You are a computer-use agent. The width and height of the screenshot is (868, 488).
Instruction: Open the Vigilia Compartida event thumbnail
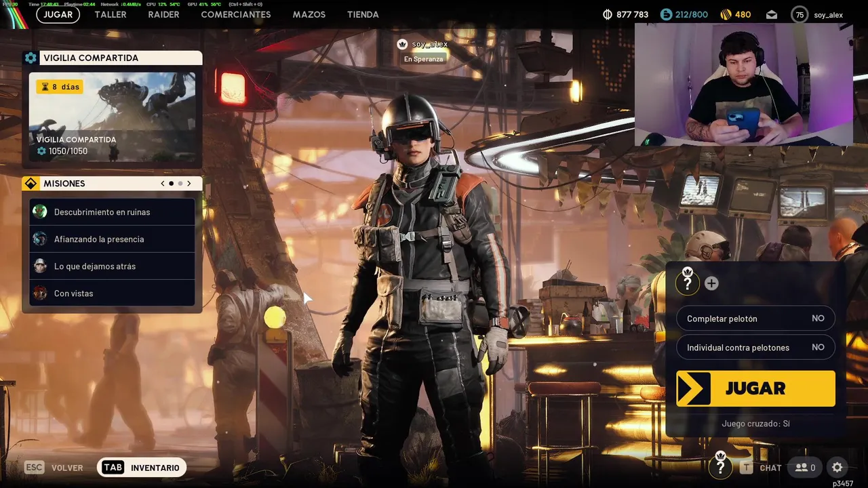[x=113, y=117]
